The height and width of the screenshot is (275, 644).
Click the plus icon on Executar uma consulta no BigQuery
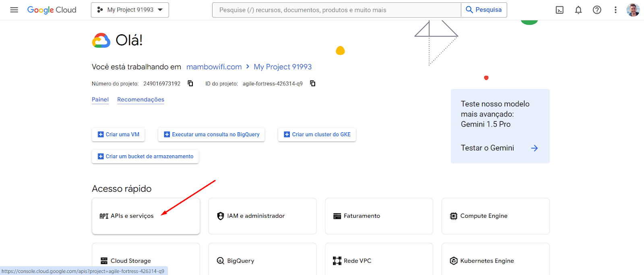[167, 135]
